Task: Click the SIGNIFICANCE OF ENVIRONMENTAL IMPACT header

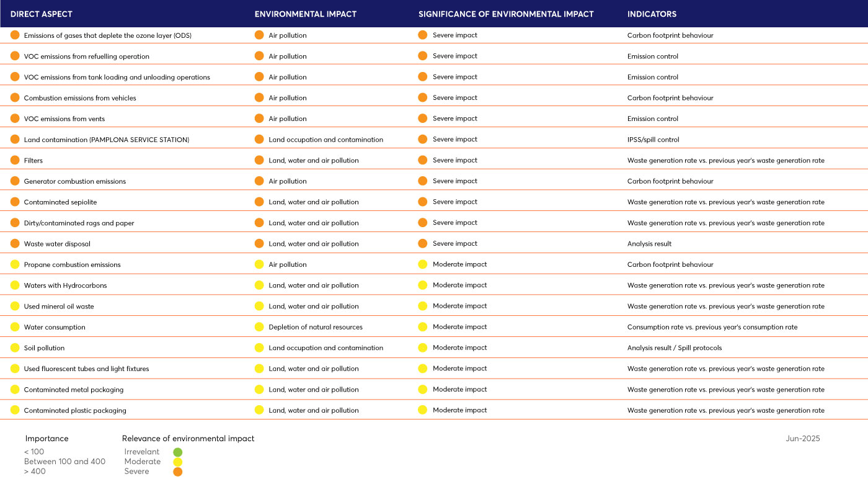Action: 506,14
